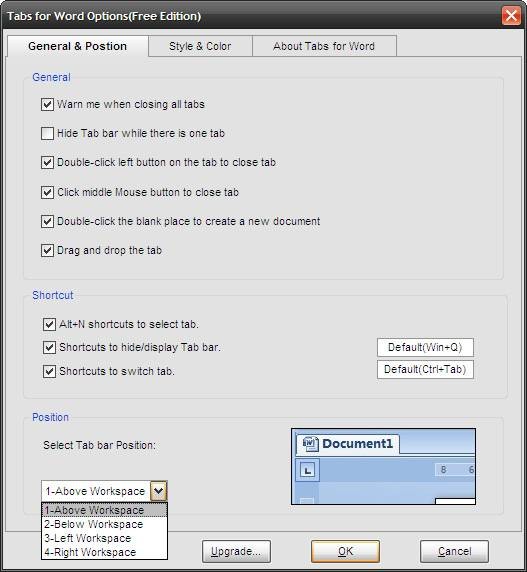Toggle Alt+N shortcuts to select tab

click(49, 324)
